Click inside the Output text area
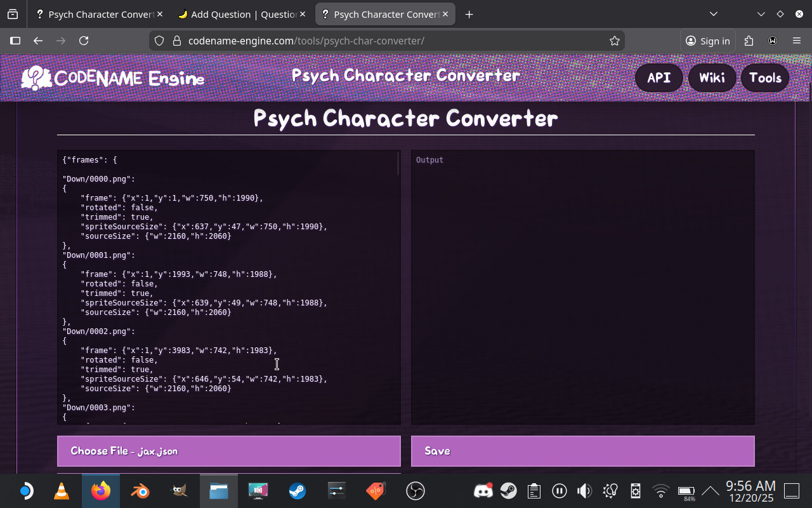The width and height of the screenshot is (812, 508). coord(582,287)
